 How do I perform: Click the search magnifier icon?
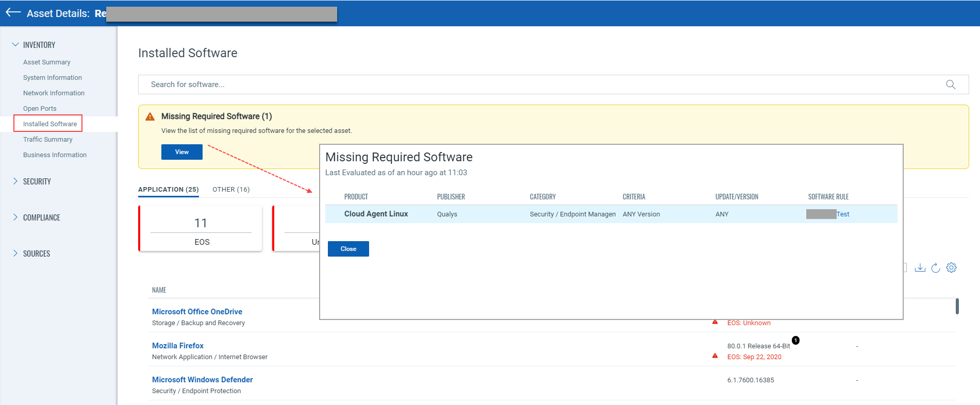pos(951,85)
